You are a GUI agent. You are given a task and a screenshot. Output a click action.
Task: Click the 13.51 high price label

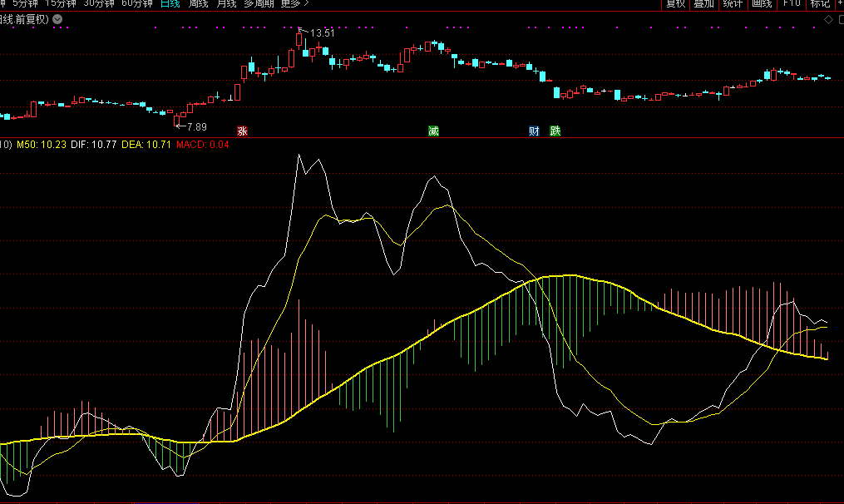click(322, 33)
